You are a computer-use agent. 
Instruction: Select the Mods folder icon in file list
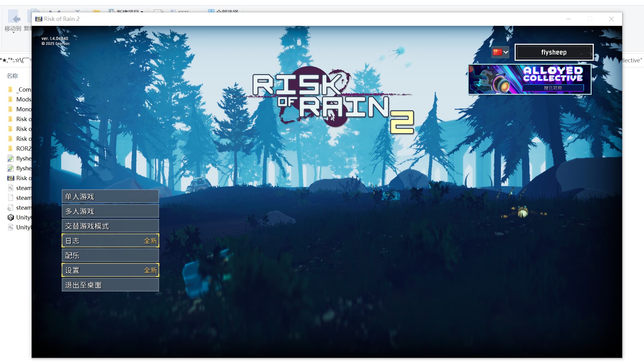point(10,99)
